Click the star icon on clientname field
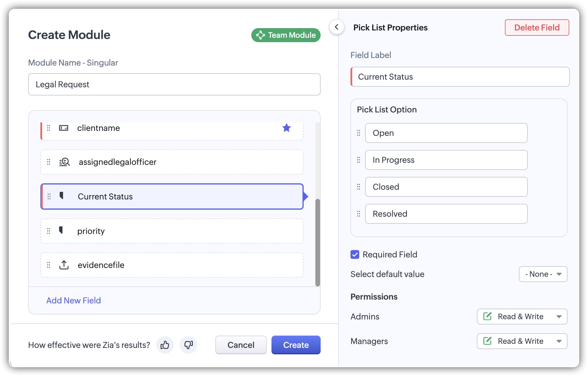 click(x=286, y=128)
